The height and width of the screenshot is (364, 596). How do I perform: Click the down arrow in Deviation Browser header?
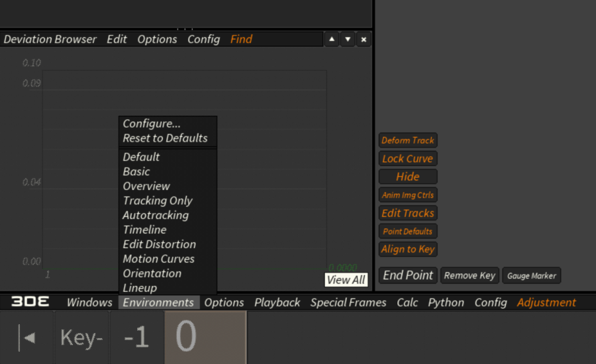point(348,40)
